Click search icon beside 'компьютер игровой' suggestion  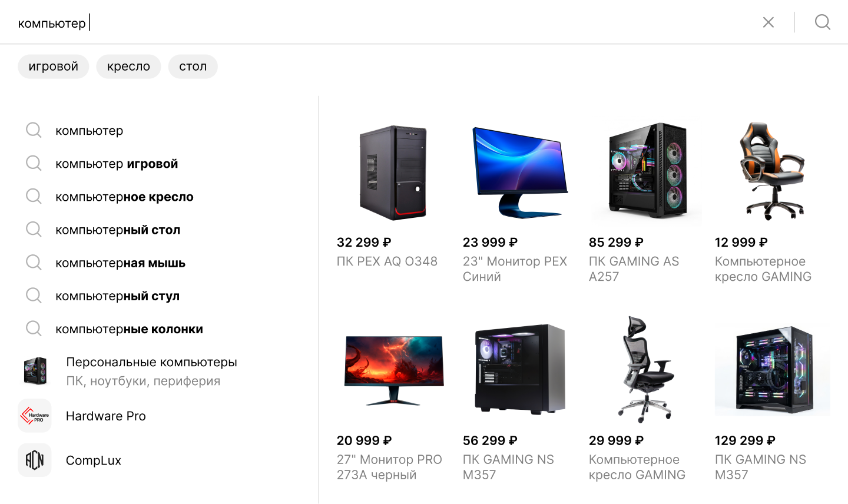coord(34,163)
